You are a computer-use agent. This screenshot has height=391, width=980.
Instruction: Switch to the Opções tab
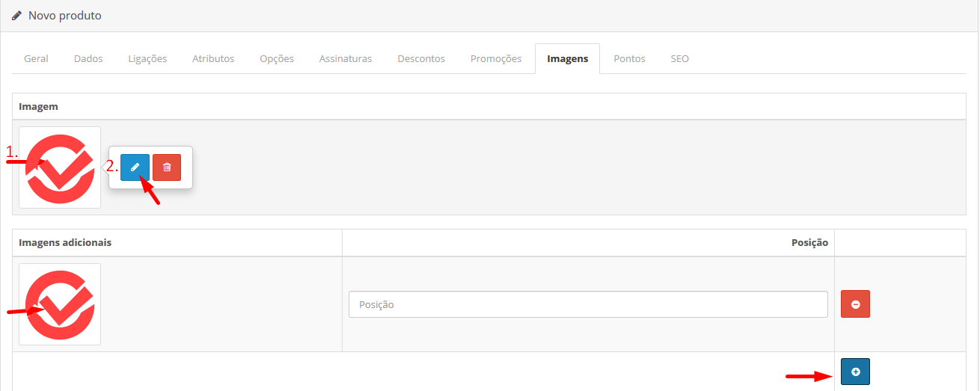(x=277, y=58)
